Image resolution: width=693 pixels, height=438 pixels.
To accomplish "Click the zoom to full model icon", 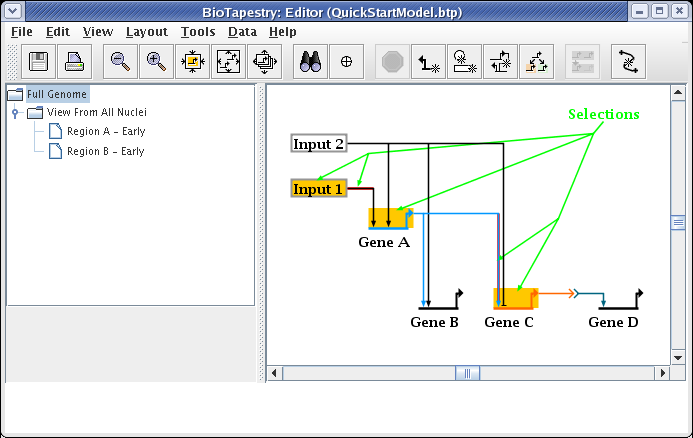I will (x=229, y=62).
